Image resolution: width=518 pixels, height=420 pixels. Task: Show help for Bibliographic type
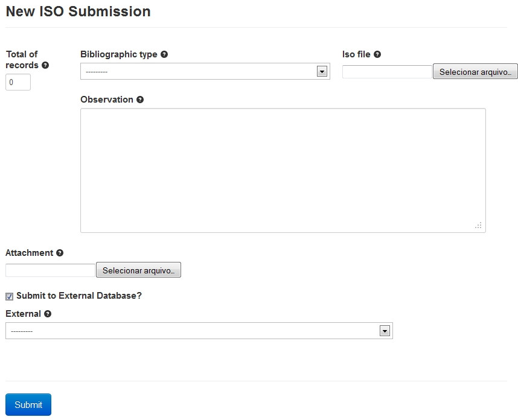click(x=164, y=54)
